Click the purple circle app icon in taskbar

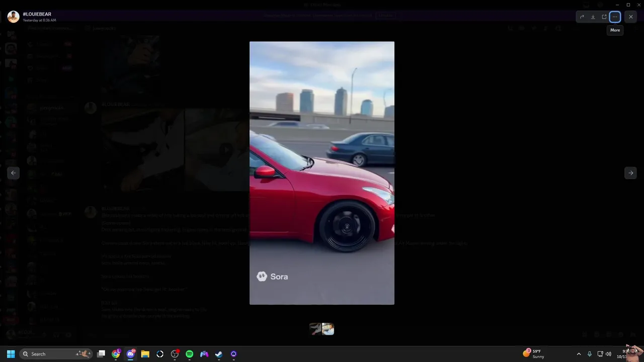[x=233, y=354]
